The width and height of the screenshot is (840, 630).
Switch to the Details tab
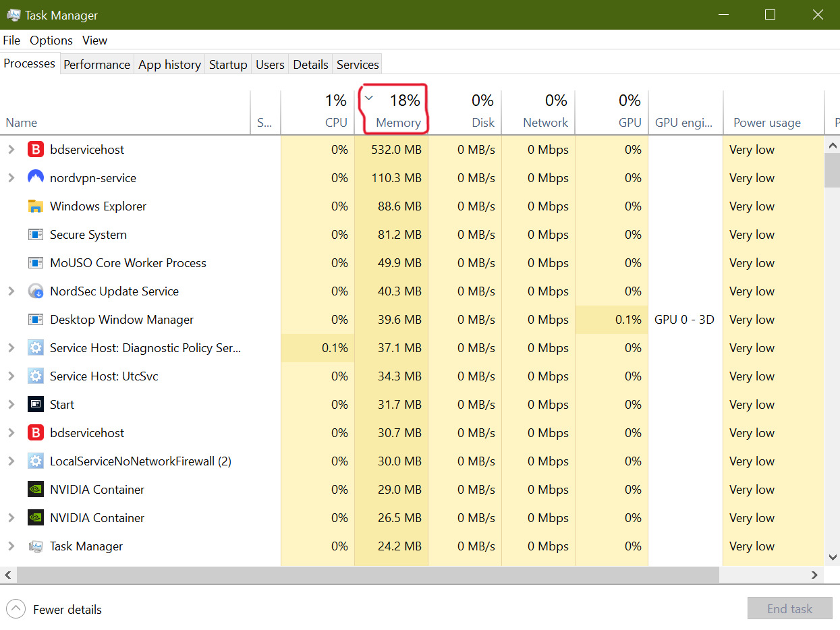(310, 65)
